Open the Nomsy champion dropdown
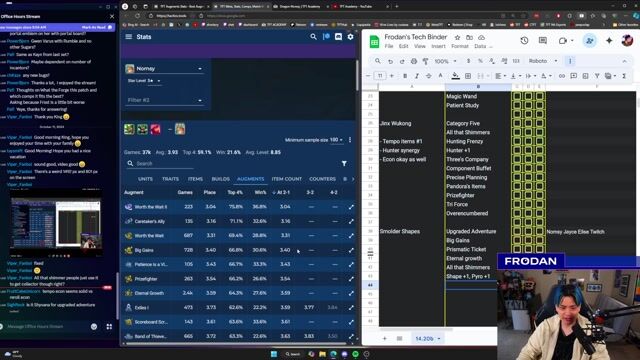 (x=164, y=69)
